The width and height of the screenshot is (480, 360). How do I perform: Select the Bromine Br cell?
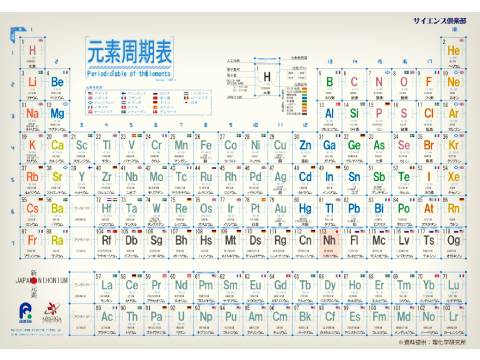[429, 148]
